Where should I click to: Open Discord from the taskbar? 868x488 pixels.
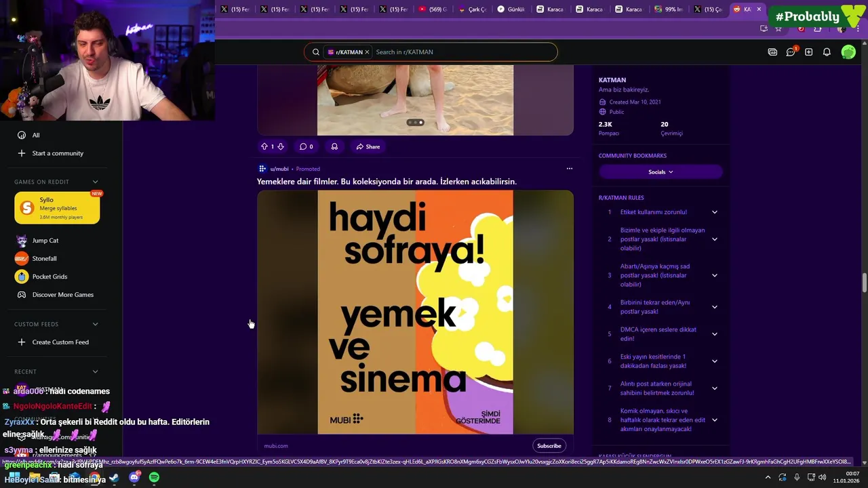point(134,478)
